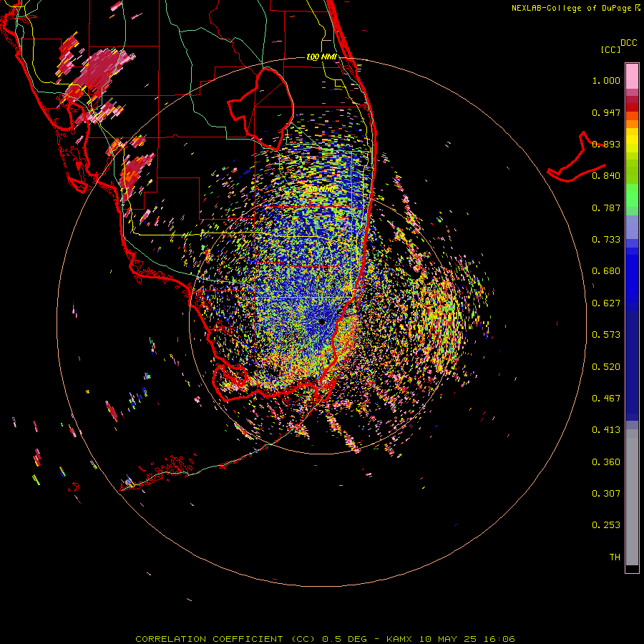Click the 0.840 scale label
The height and width of the screenshot is (644, 644).
pyautogui.click(x=606, y=176)
